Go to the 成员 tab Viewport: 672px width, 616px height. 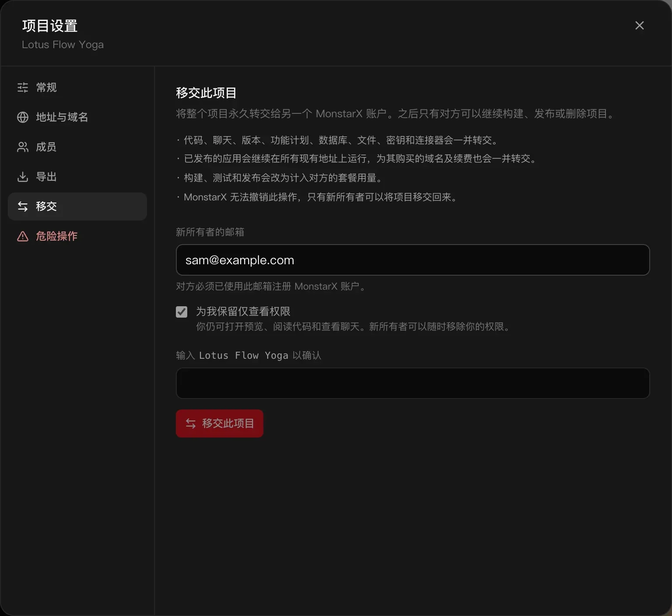pyautogui.click(x=77, y=147)
